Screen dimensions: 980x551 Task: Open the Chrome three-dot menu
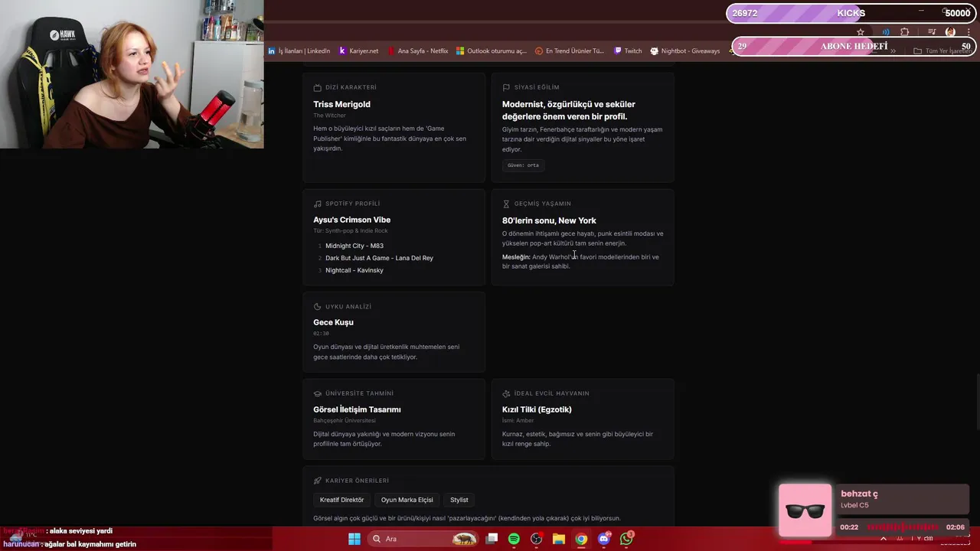968,32
